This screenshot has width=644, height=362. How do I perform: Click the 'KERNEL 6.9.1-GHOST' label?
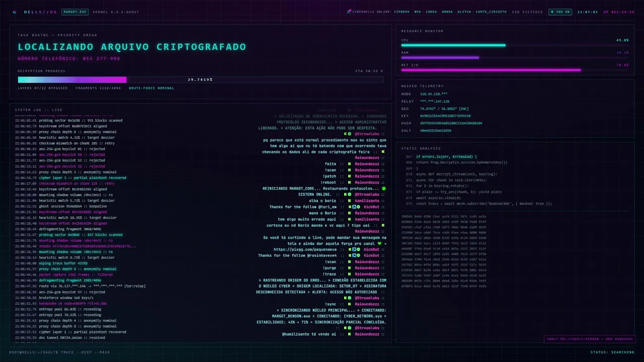point(116,12)
